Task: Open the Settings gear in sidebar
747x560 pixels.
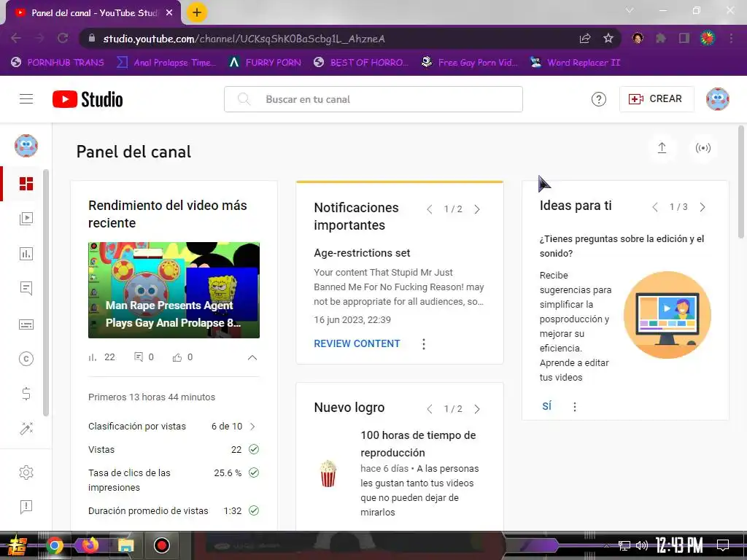Action: (26, 472)
